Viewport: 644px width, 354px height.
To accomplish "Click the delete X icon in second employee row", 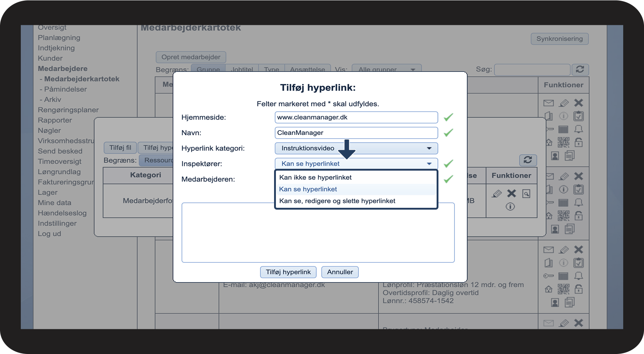I will 579,176.
